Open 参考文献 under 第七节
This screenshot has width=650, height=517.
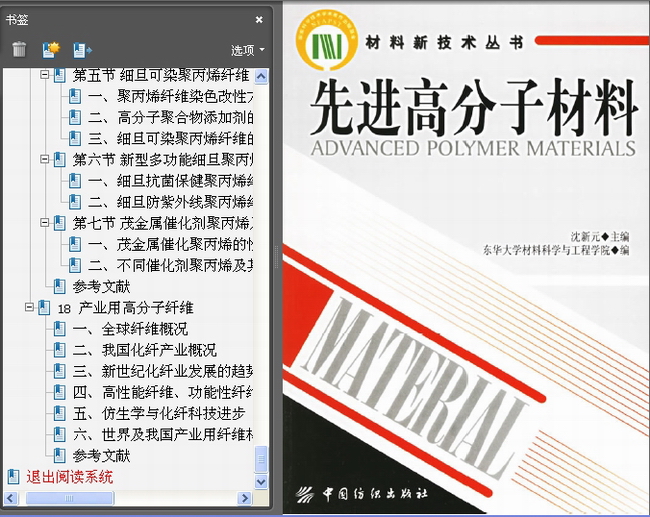point(101,286)
